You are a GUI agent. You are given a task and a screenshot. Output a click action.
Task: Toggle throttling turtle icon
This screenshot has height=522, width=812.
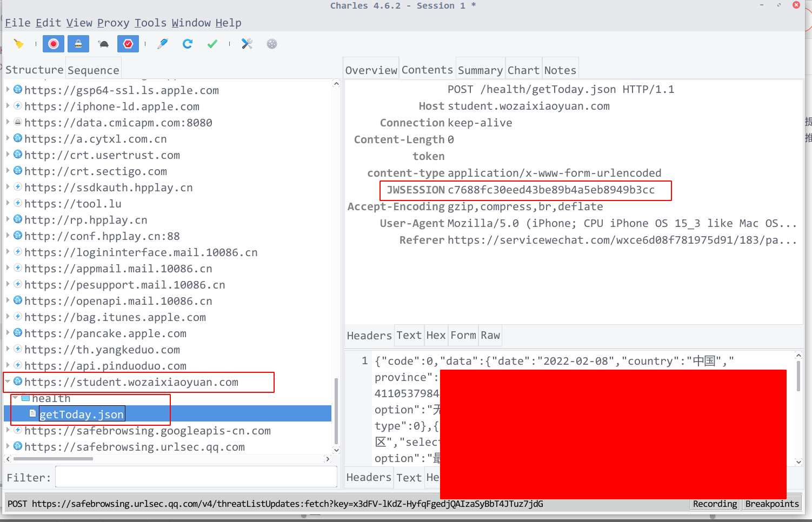tap(103, 44)
